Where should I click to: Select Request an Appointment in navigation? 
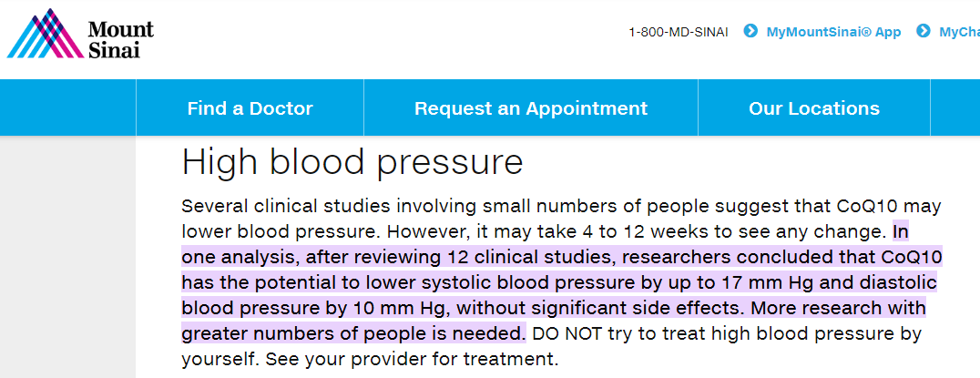click(x=530, y=108)
